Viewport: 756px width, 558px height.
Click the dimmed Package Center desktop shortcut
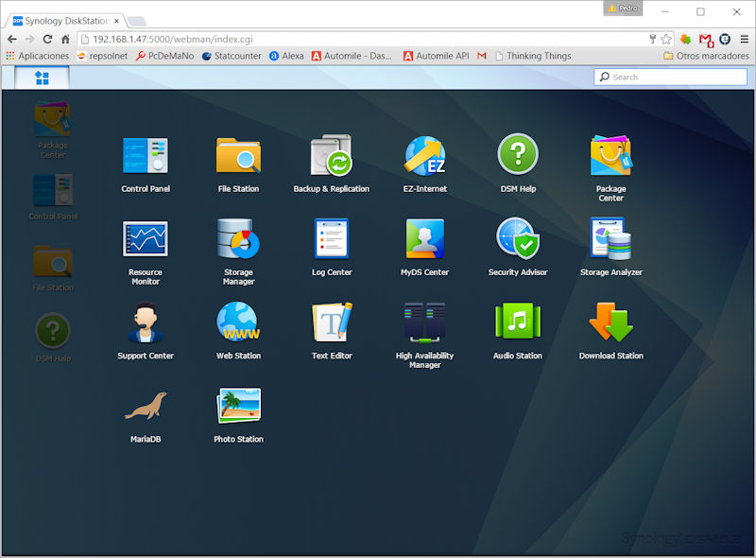(x=53, y=130)
